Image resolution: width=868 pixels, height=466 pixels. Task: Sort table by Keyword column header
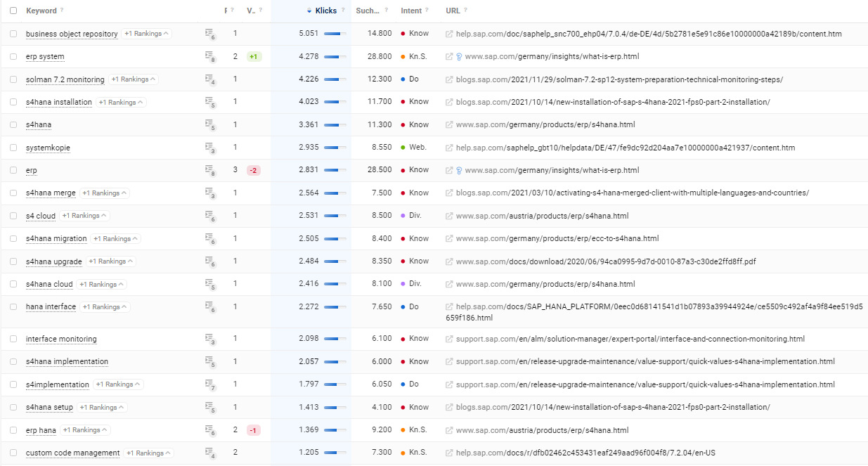(x=41, y=11)
